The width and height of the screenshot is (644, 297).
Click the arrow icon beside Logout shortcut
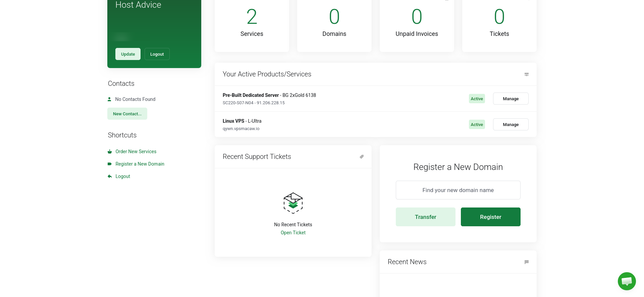(110, 176)
